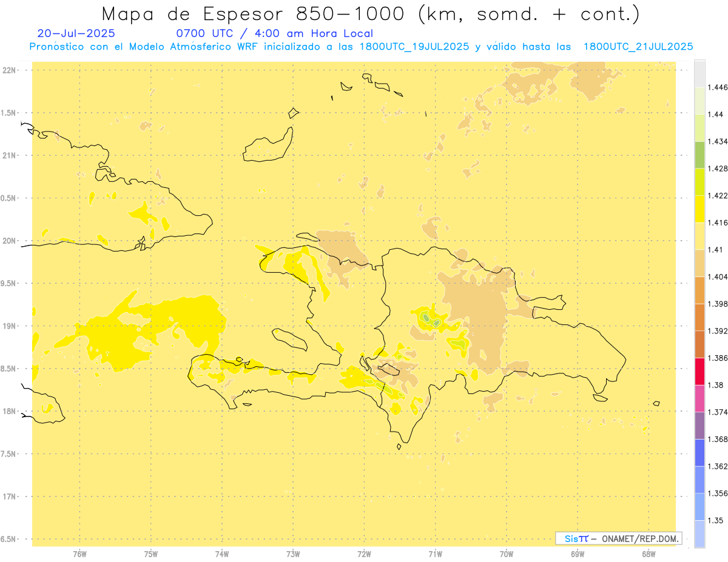Click the "18N" latitude label
The height and width of the screenshot is (562, 728).
coord(9,411)
